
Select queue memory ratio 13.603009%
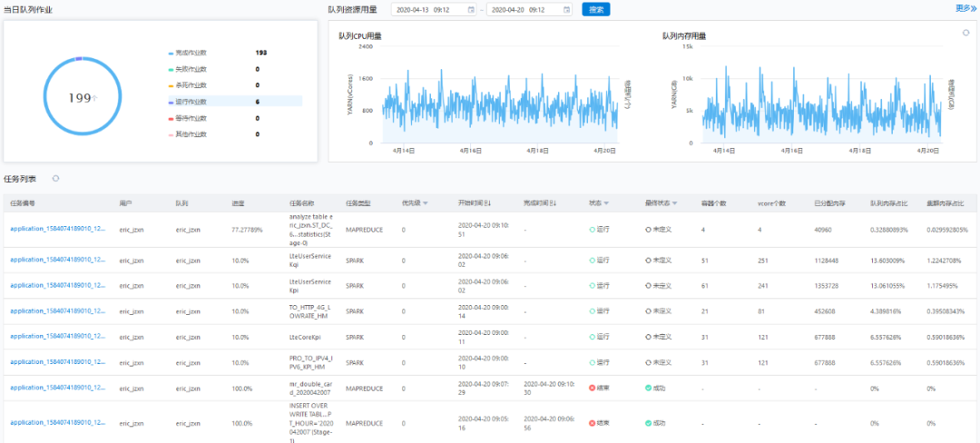[x=888, y=260]
